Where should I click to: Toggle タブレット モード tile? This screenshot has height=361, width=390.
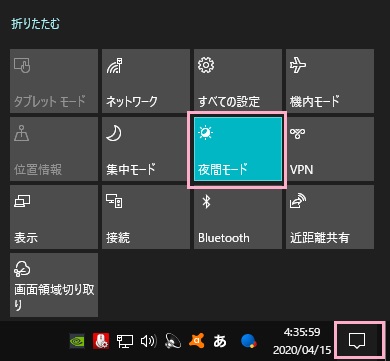(x=54, y=81)
